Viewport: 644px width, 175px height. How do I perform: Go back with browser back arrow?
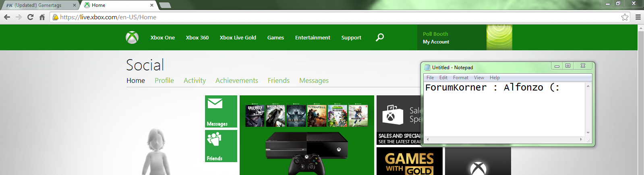(7, 17)
